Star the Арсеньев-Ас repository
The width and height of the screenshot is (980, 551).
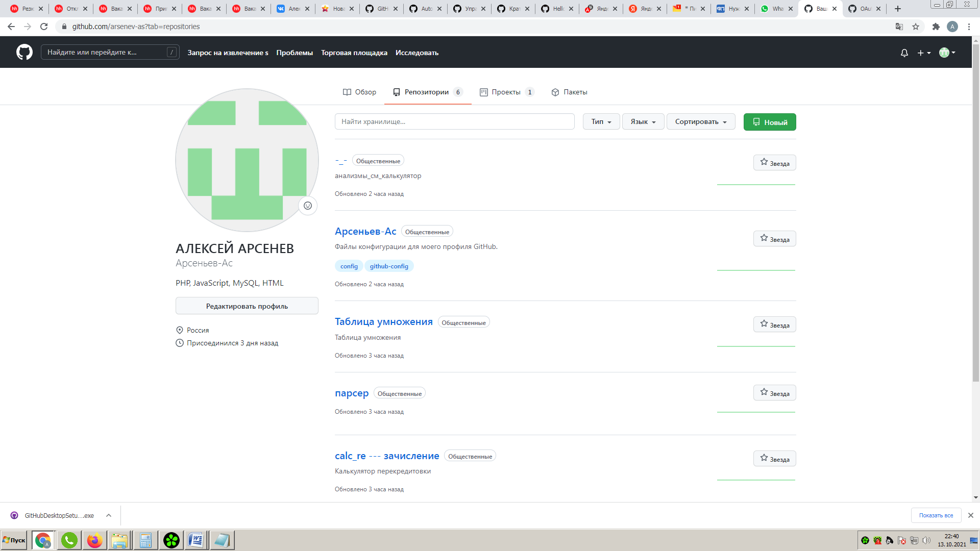774,239
